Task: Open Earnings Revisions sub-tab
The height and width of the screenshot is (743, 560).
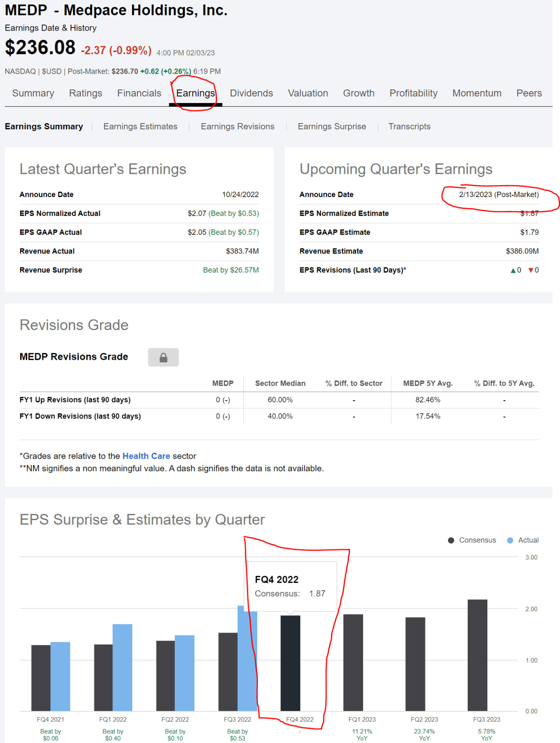Action: pos(238,127)
